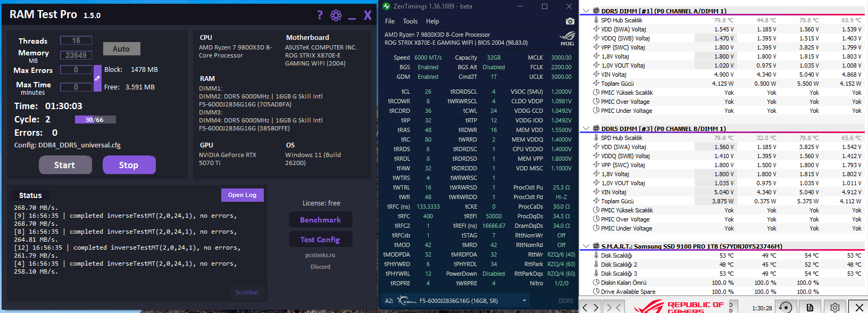Click the Scrollbar label in RAM Test Pro
Image resolution: width=868 pixels, height=313 pixels.
[x=247, y=292]
